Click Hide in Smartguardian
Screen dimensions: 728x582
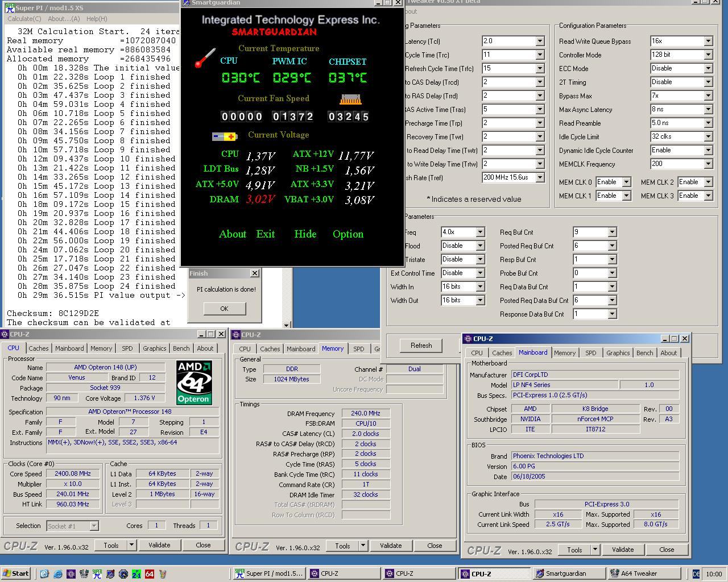(x=305, y=234)
